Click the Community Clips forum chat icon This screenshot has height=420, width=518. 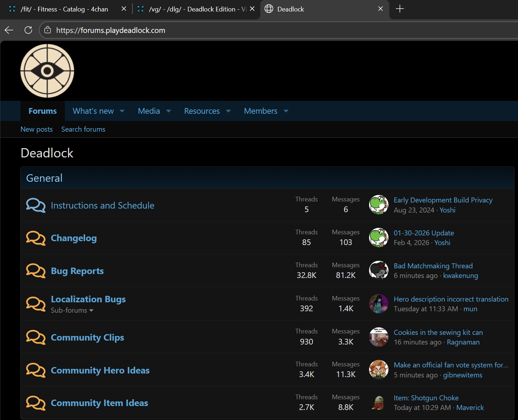pyautogui.click(x=36, y=337)
